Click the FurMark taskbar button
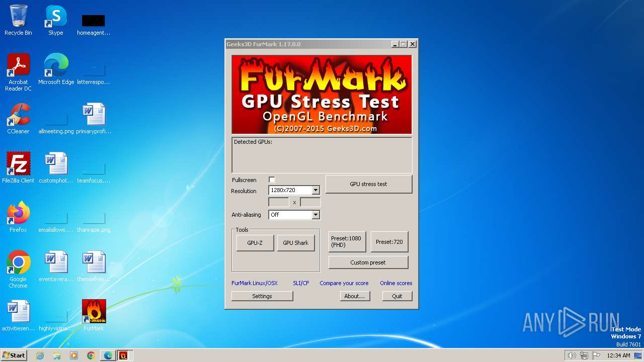This screenshot has height=362, width=644. (x=124, y=355)
